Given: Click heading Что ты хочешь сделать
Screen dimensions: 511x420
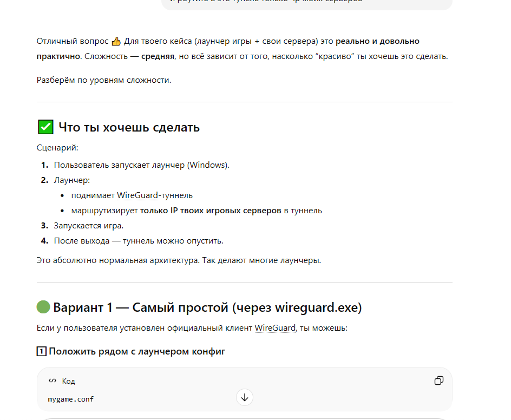Looking at the screenshot, I should point(129,127).
